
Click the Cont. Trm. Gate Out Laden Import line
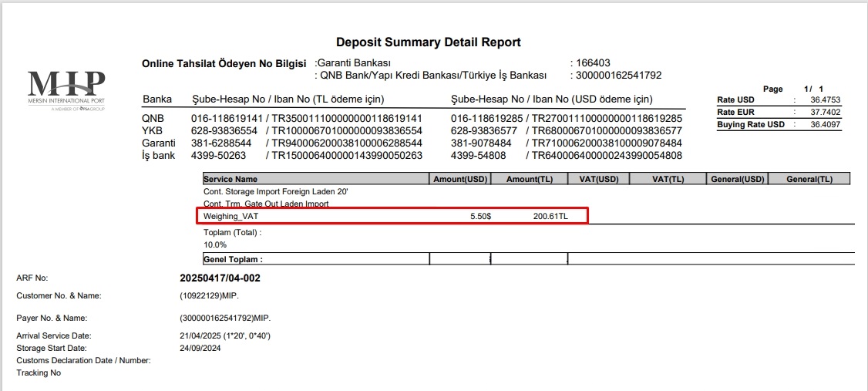[266, 204]
